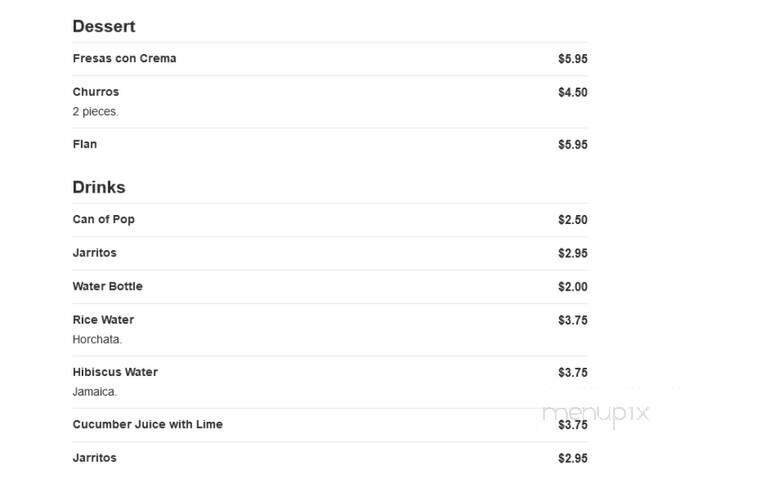Click the $2.50 Can of Pop price
Screen dimensions: 775x496
click(573, 220)
